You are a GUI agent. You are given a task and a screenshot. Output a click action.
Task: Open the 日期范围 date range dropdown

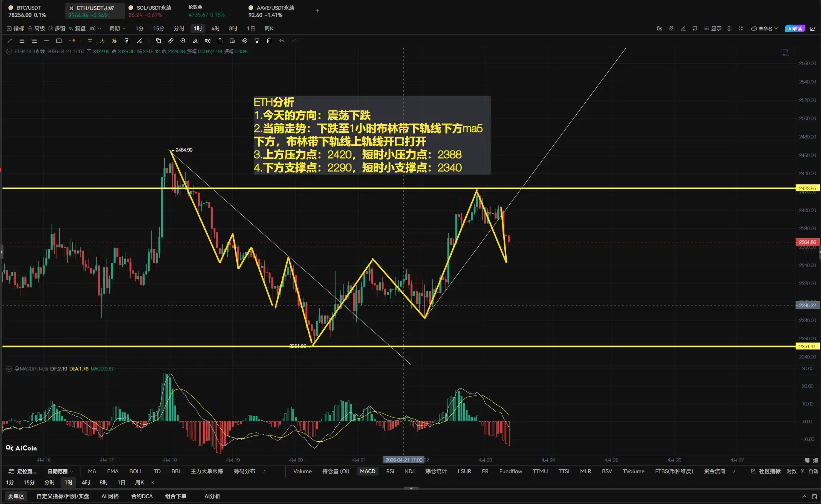pos(60,471)
